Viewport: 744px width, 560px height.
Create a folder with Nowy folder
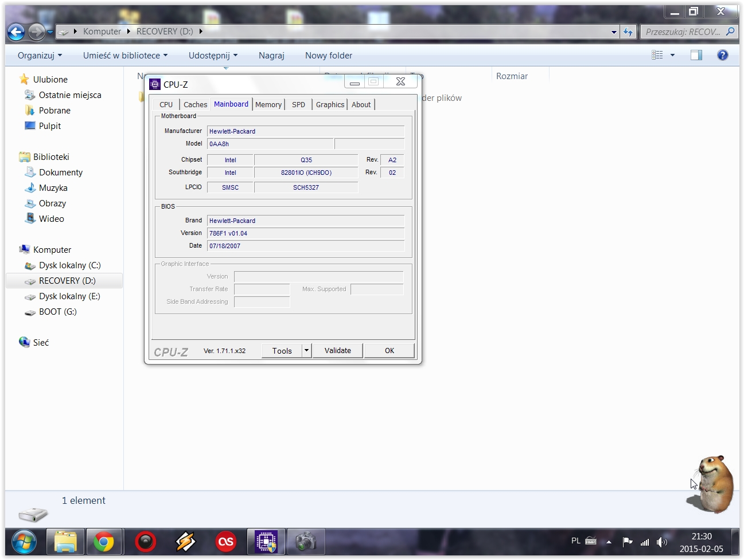329,56
